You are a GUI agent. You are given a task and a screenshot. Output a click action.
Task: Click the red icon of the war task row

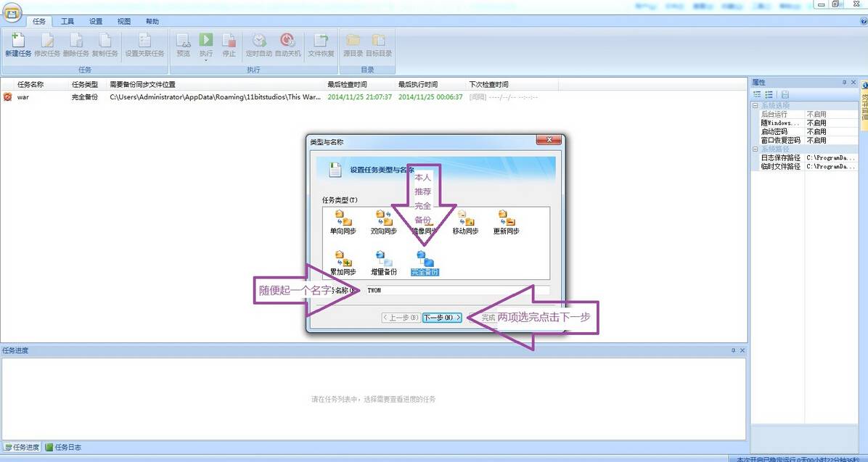(x=8, y=97)
